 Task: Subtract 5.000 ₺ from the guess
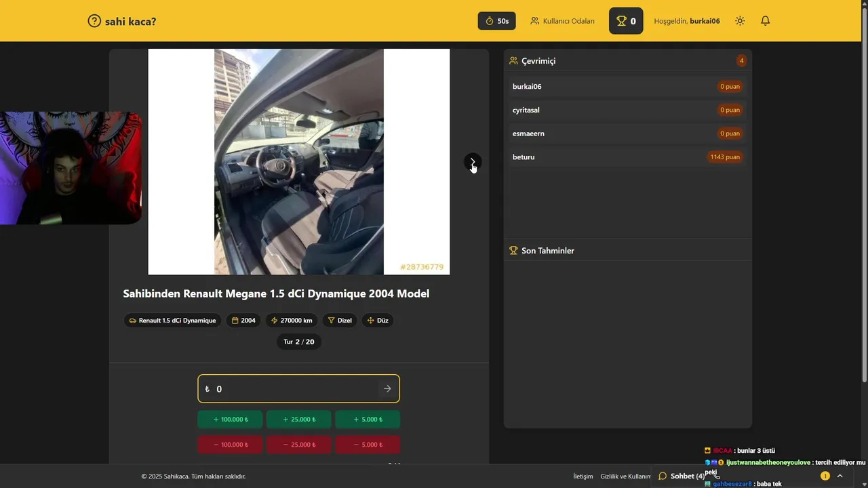(x=368, y=445)
